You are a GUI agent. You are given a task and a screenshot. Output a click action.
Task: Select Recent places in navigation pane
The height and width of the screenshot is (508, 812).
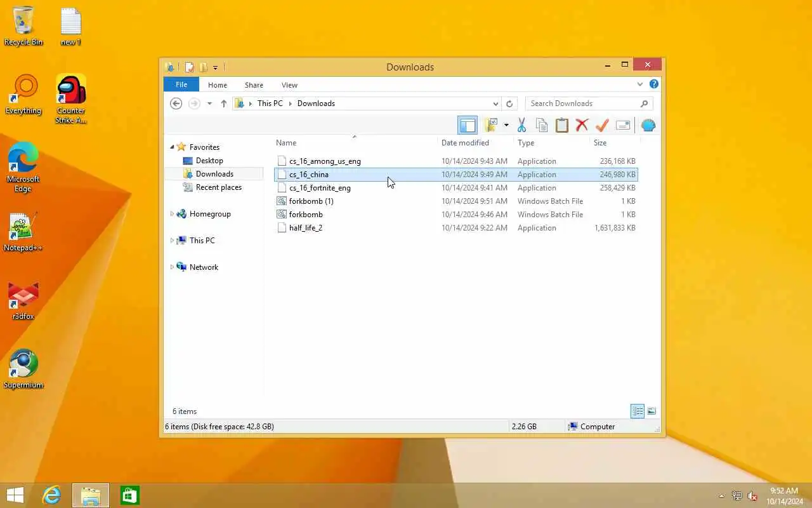click(x=219, y=187)
